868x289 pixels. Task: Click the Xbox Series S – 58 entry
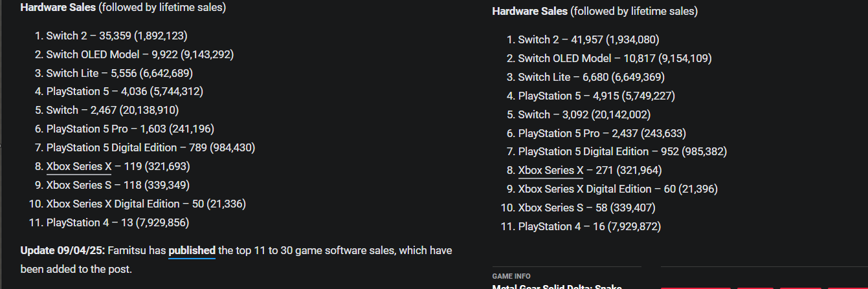click(x=586, y=208)
